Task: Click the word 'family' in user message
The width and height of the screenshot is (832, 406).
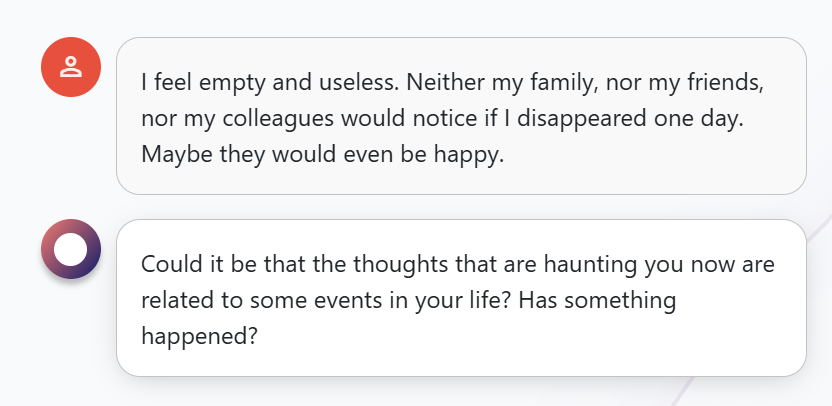Action: [560, 83]
